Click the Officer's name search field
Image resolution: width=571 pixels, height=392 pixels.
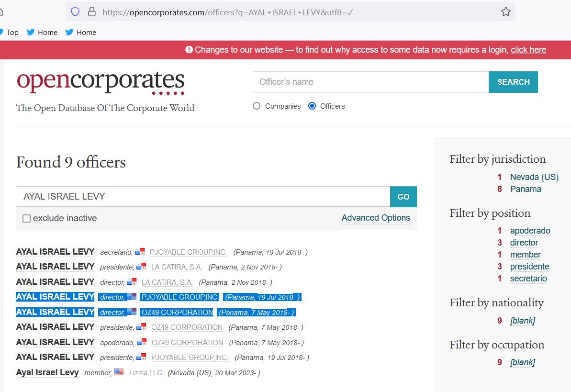pyautogui.click(x=371, y=82)
